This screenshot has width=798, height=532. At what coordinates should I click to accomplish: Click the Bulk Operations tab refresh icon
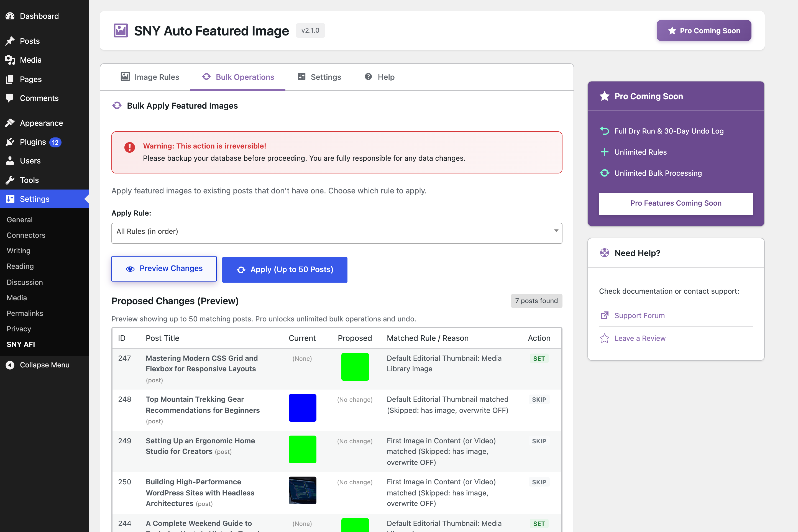coord(206,77)
